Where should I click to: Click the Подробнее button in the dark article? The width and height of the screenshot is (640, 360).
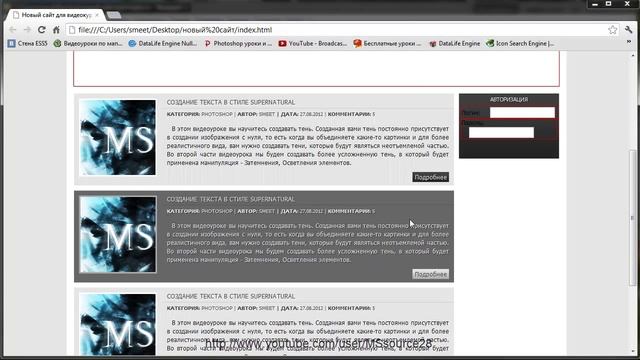431,274
